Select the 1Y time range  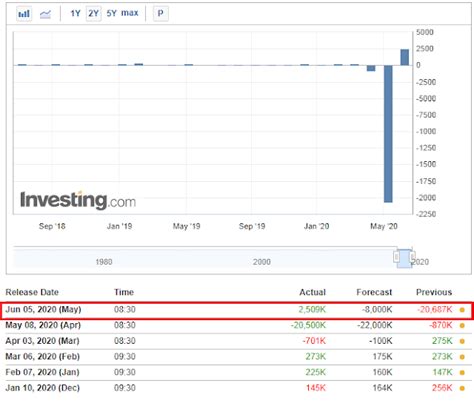(75, 13)
